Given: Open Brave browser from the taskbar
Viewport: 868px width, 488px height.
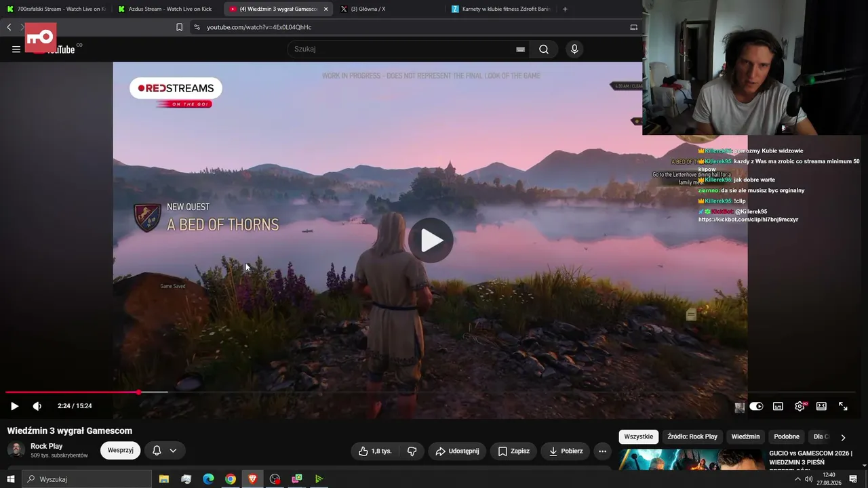Looking at the screenshot, I should point(252,479).
